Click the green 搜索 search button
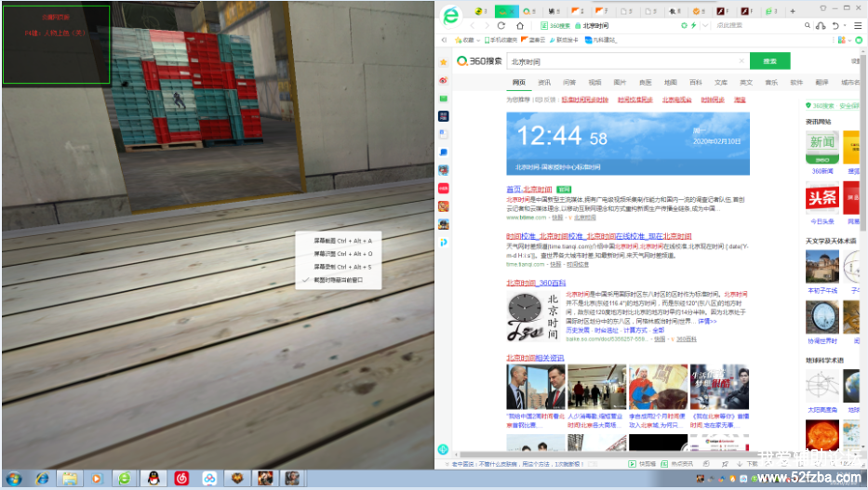Image resolution: width=868 pixels, height=490 pixels. point(770,60)
